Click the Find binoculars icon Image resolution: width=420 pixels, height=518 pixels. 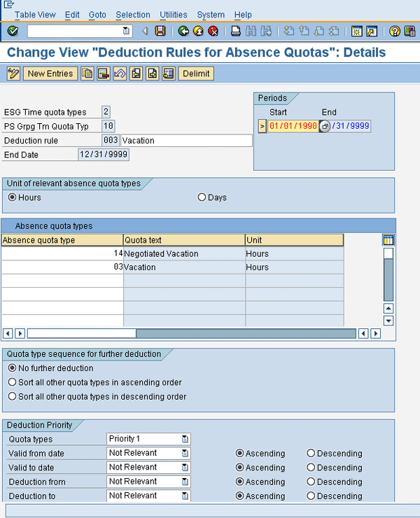point(251,31)
